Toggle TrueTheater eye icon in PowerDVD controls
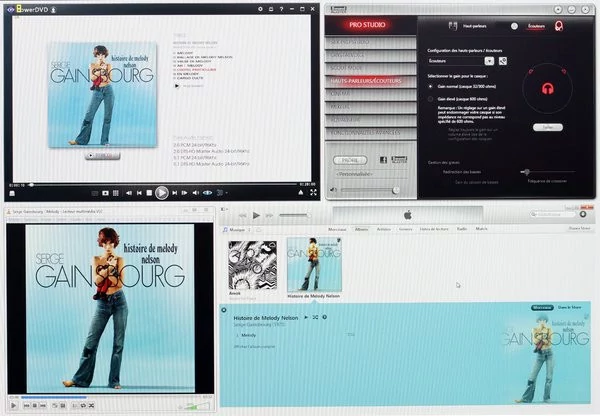 point(207,193)
